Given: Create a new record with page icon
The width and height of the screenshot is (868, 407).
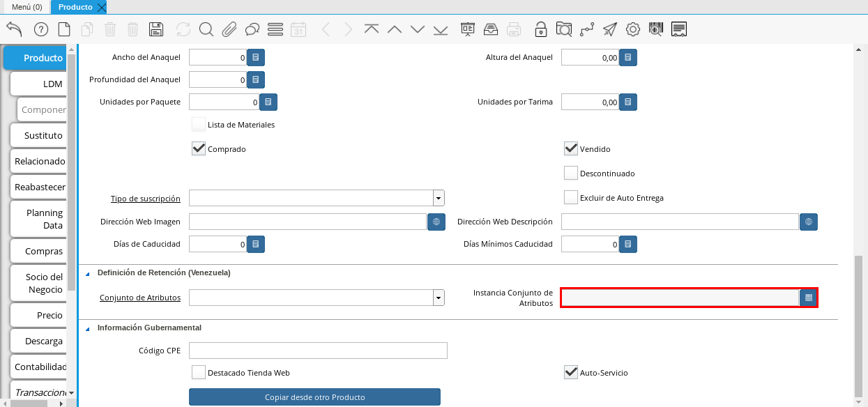Looking at the screenshot, I should [x=64, y=29].
